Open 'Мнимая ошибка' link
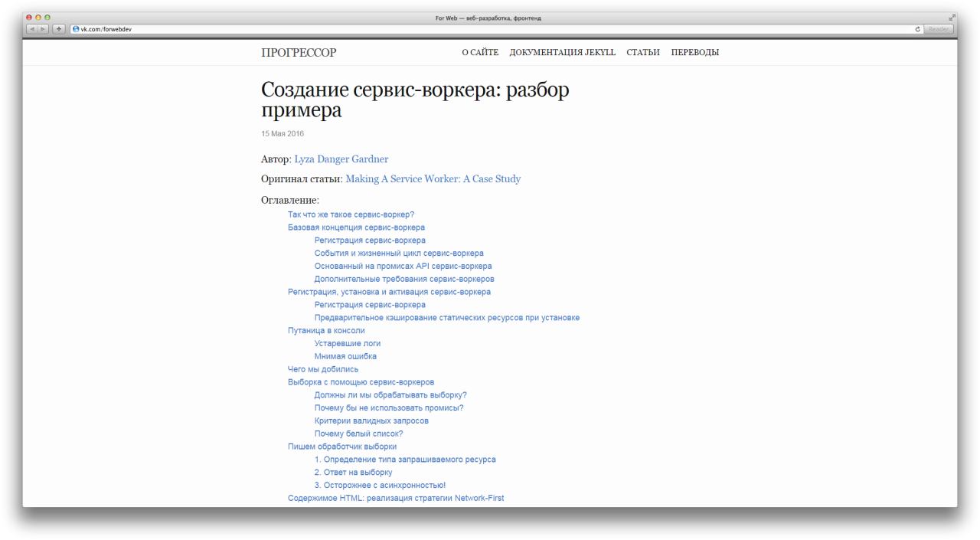The image size is (980, 540). pyautogui.click(x=345, y=356)
